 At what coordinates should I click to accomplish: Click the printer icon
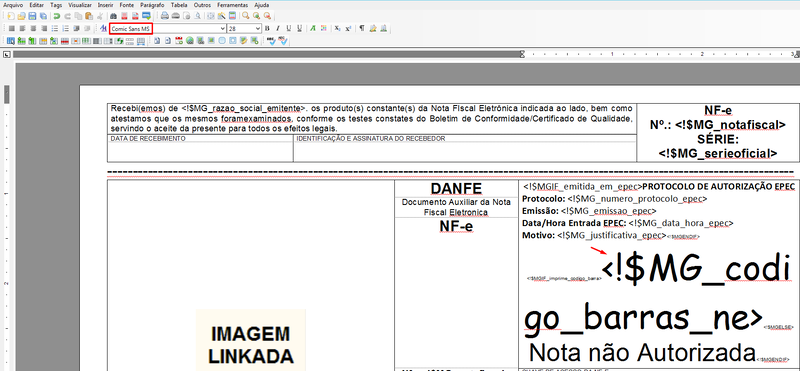click(x=165, y=16)
